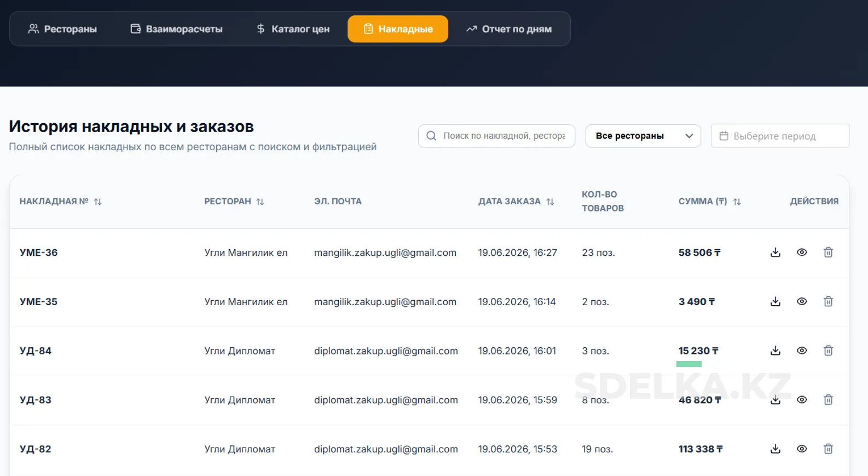View invoice УМЕ-35 with eye icon
The height and width of the screenshot is (476, 868).
pos(802,302)
